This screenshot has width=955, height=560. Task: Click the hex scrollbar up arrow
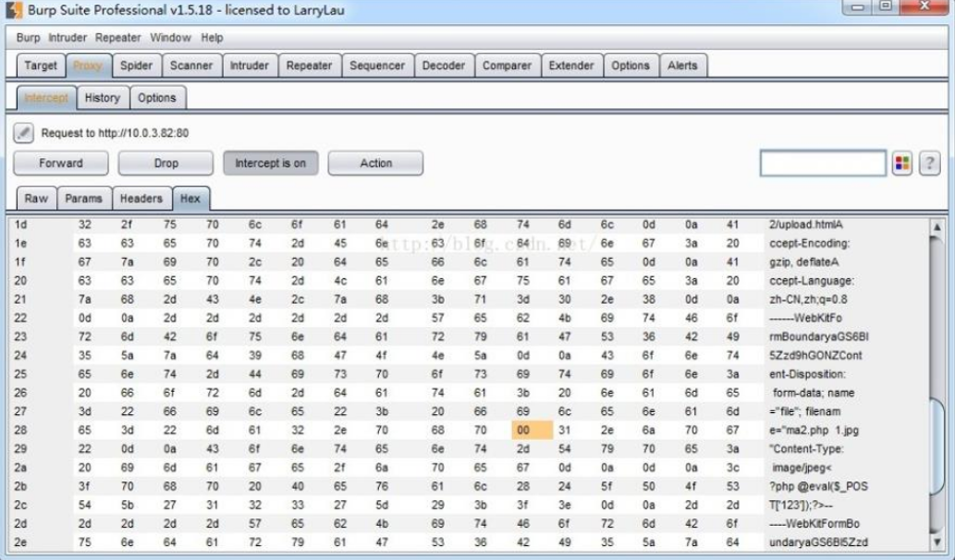937,227
